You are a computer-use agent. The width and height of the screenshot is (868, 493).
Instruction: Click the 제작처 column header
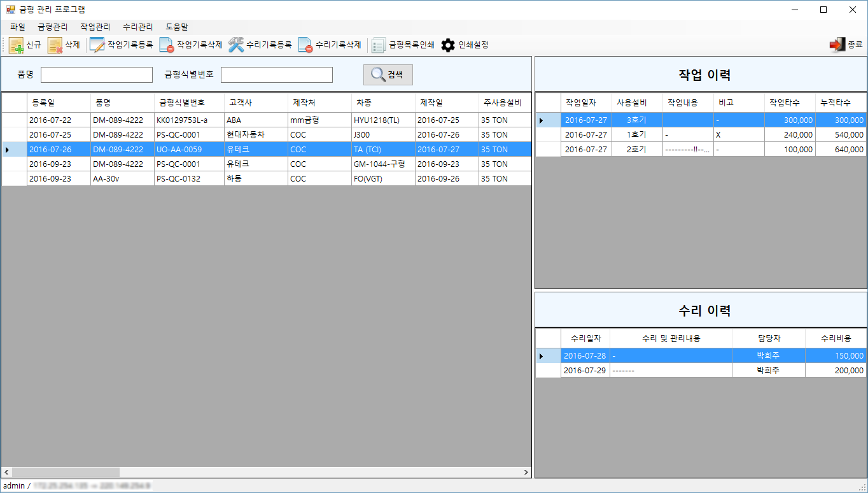click(x=319, y=103)
